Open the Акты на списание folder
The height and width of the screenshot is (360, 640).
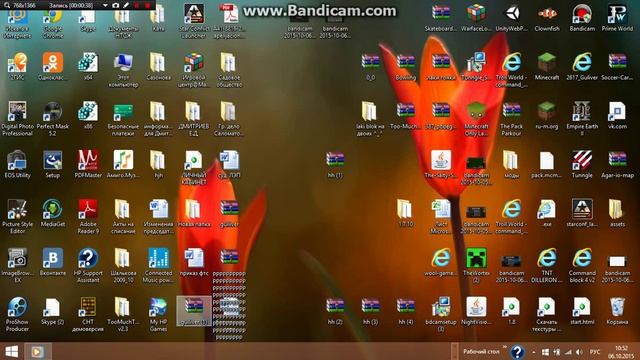(x=123, y=217)
